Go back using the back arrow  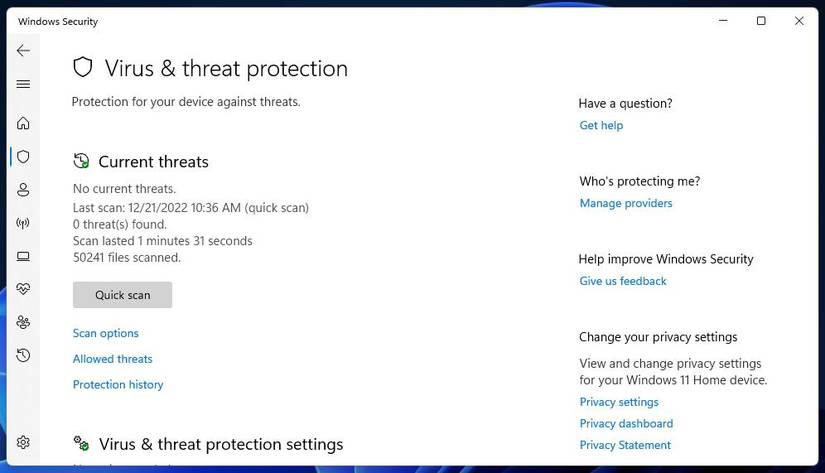[x=23, y=51]
